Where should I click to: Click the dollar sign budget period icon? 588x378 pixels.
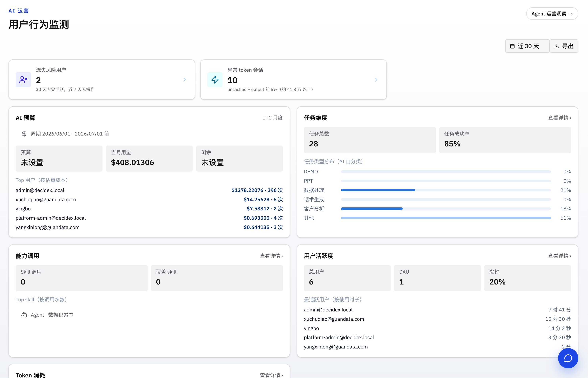coord(24,134)
